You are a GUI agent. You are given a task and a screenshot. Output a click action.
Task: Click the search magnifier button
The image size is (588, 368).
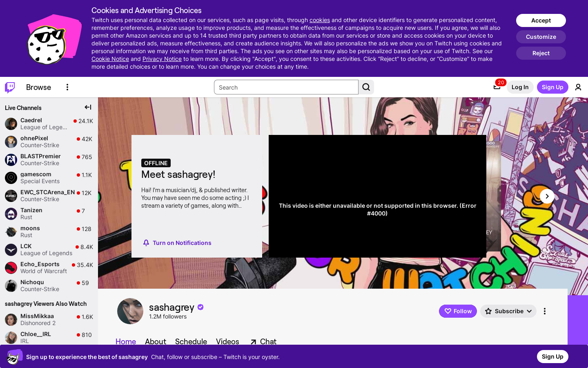(366, 87)
